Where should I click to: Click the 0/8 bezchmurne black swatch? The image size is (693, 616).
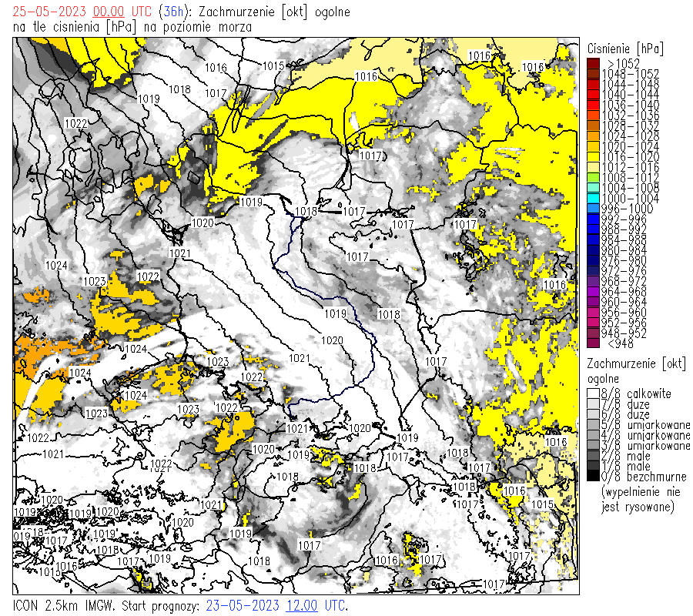tap(593, 477)
